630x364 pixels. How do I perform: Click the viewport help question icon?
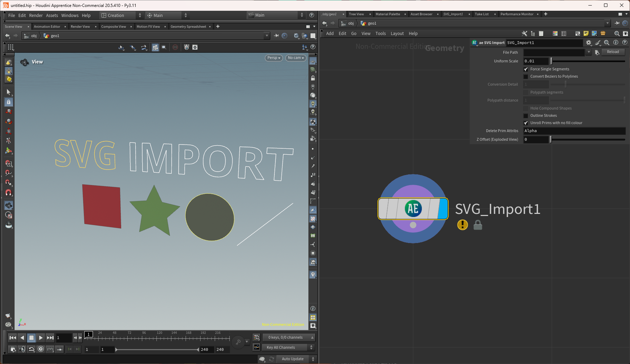tap(313, 47)
